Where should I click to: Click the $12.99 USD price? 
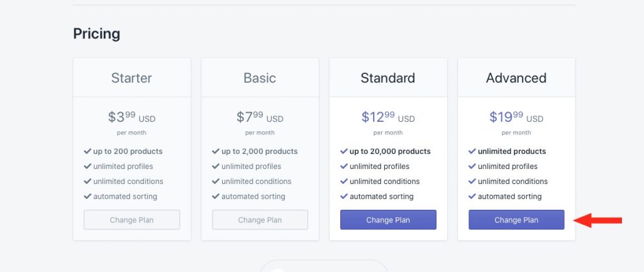tap(388, 117)
